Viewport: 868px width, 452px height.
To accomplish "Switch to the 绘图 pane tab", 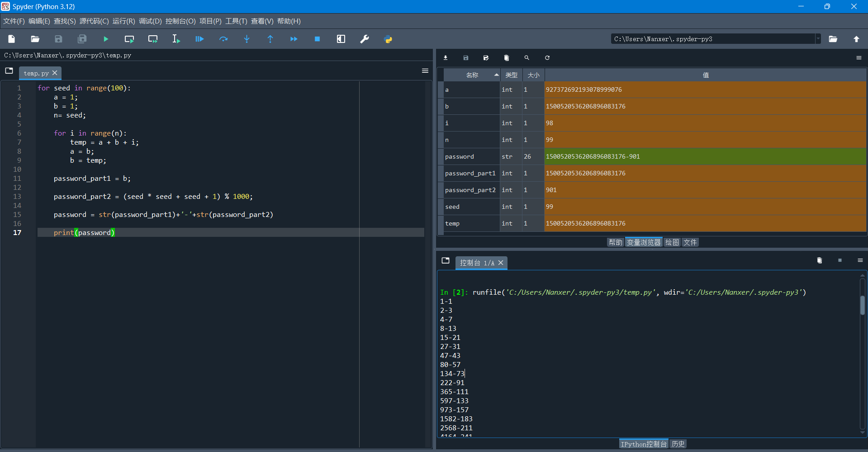I will pyautogui.click(x=672, y=242).
